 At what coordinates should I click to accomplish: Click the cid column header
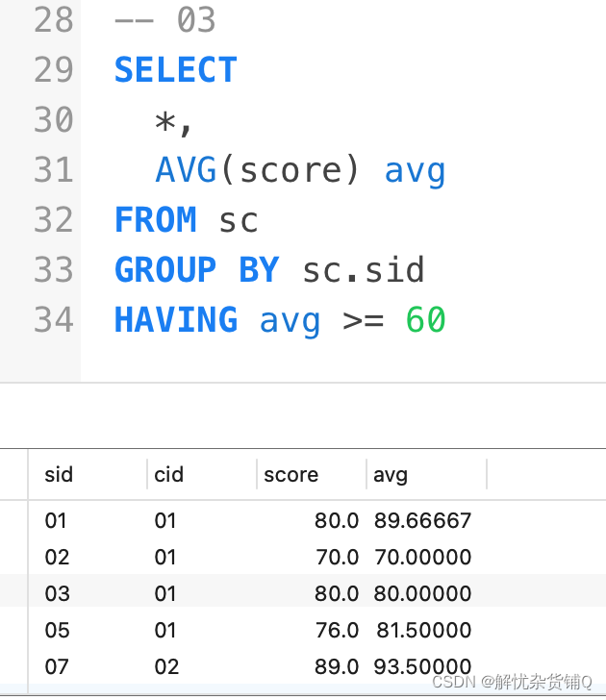168,474
